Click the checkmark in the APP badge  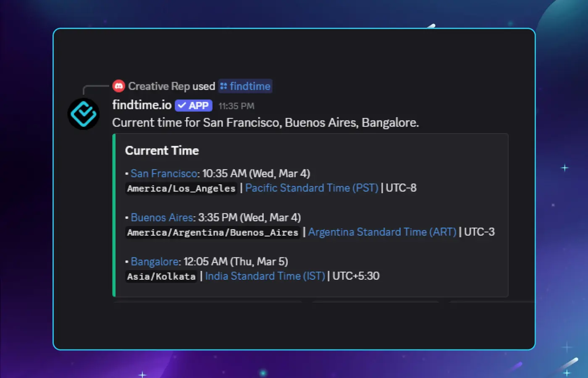pos(181,105)
